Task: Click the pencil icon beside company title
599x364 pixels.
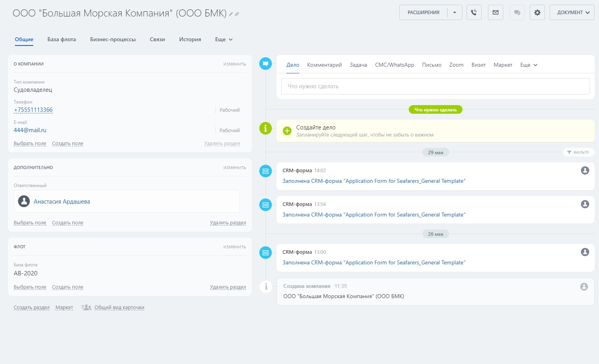Action: pyautogui.click(x=231, y=14)
